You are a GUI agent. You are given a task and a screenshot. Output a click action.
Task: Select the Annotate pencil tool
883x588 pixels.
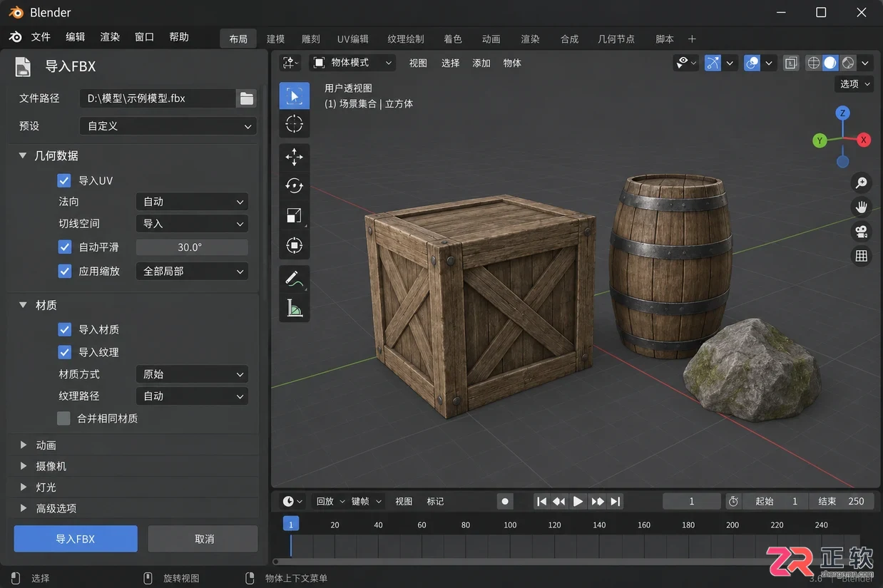click(294, 279)
